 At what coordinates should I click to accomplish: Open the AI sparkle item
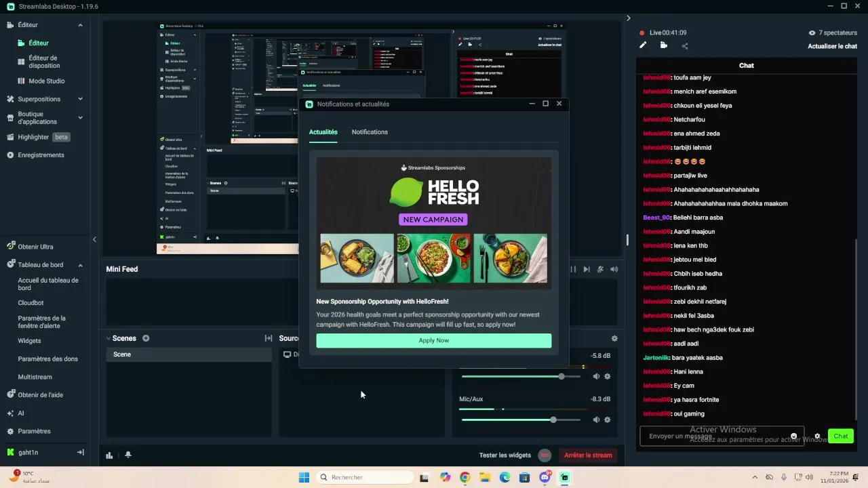click(16, 413)
